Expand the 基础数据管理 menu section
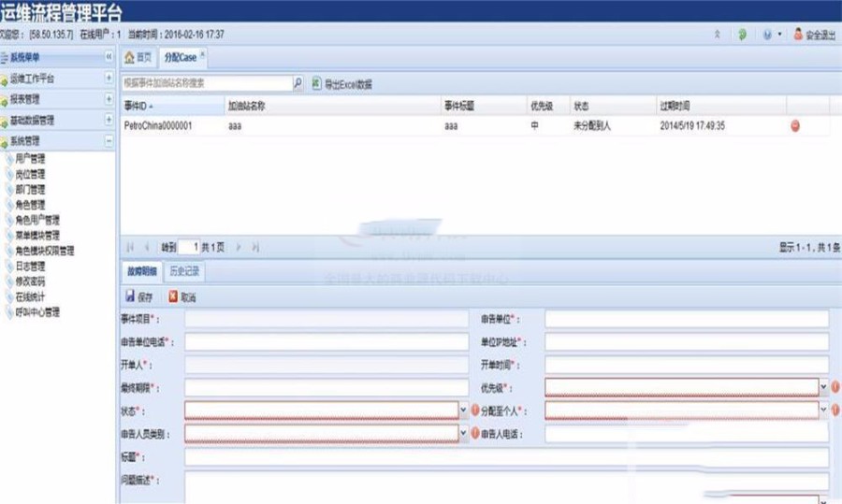This screenshot has width=842, height=504. [109, 120]
